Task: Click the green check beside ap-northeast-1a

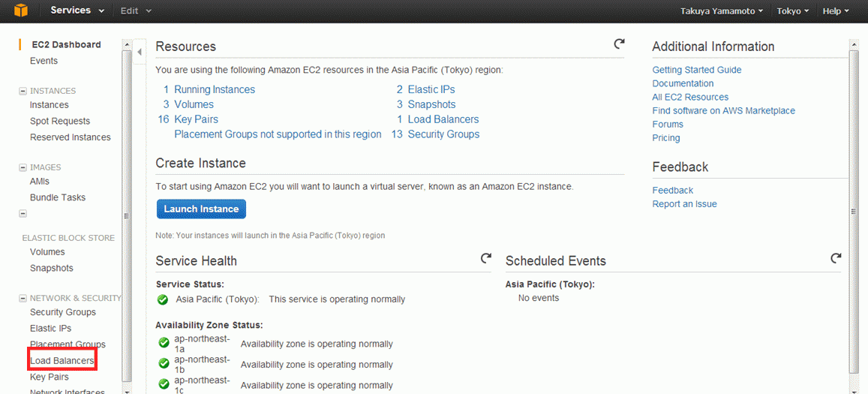Action: click(x=164, y=343)
